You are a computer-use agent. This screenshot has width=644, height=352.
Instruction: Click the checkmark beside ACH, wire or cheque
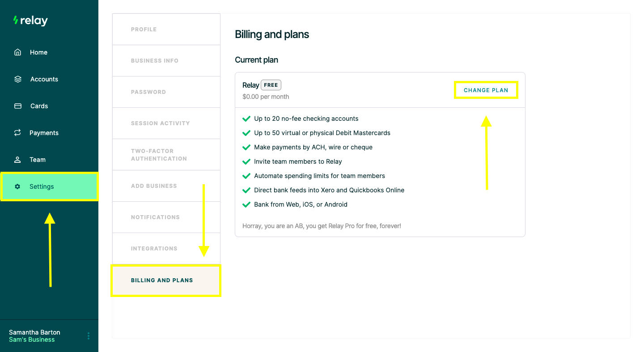(x=246, y=147)
